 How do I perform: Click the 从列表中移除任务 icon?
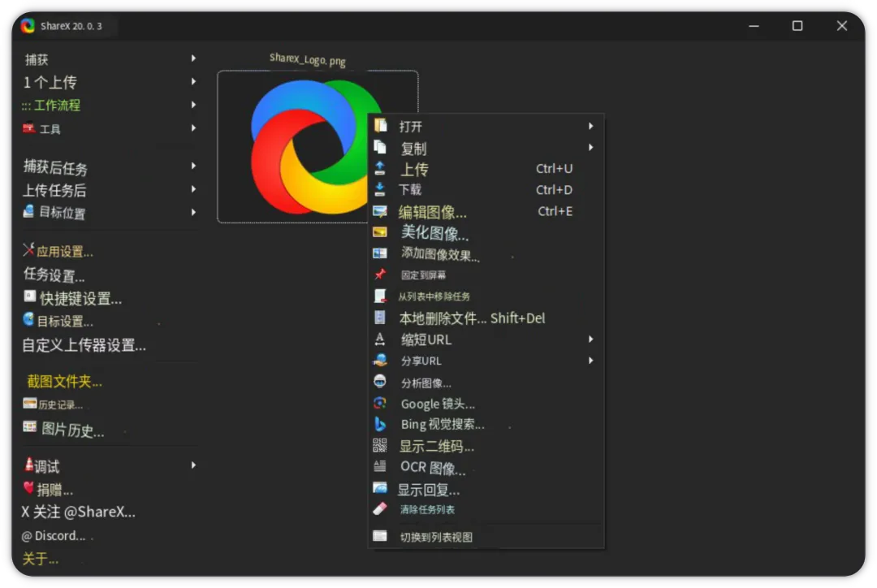point(380,296)
